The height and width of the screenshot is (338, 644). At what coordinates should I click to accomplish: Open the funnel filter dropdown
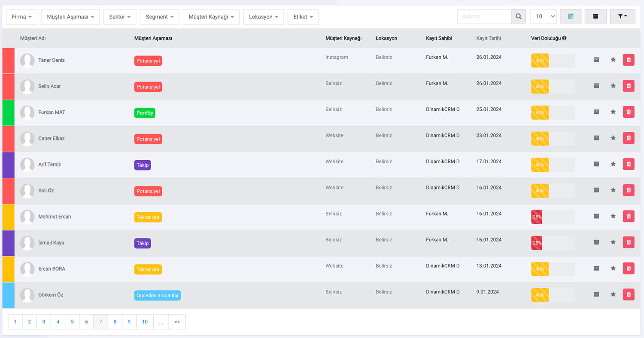coord(623,16)
